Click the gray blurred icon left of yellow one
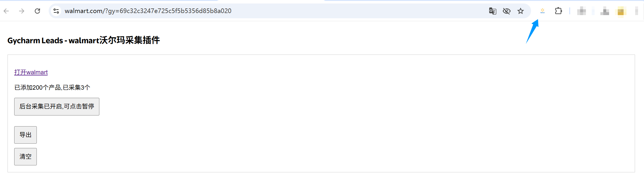The width and height of the screenshot is (644, 177). (605, 12)
